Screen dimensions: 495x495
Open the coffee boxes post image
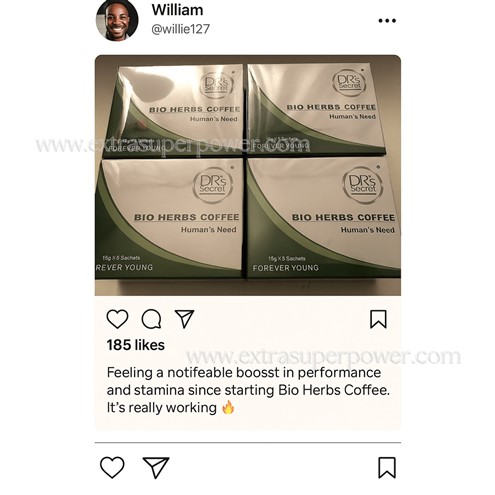[248, 175]
